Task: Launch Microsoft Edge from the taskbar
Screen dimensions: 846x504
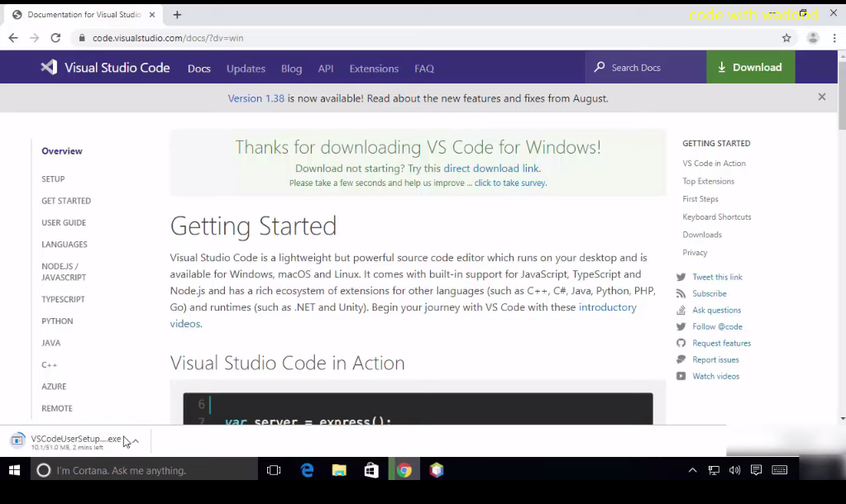Action: click(x=307, y=471)
